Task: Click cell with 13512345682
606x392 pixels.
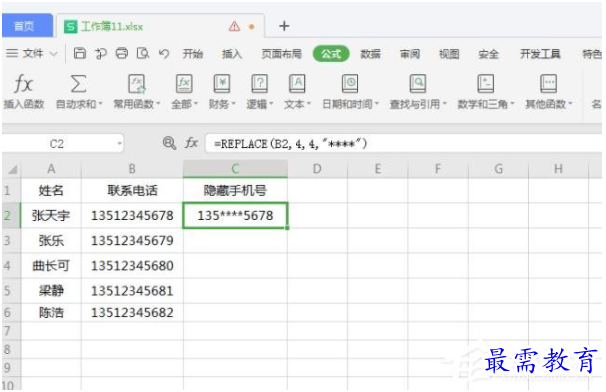Action: pos(132,312)
